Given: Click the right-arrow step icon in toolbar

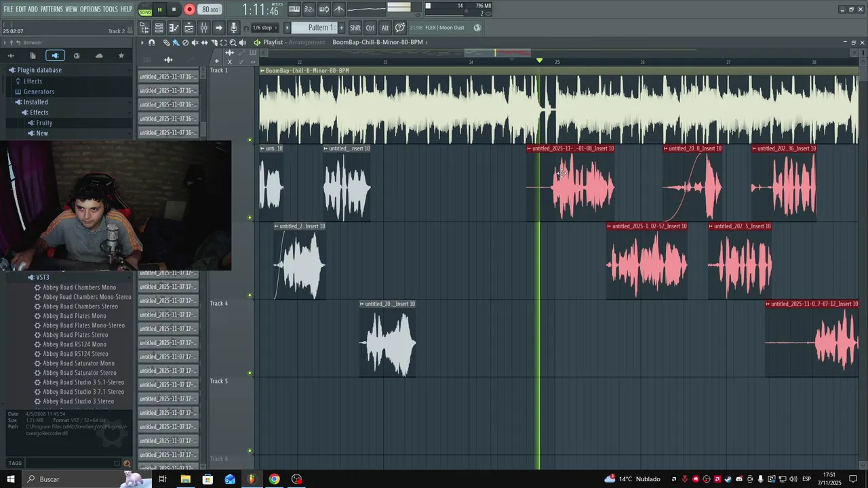Looking at the screenshot, I should (219, 28).
